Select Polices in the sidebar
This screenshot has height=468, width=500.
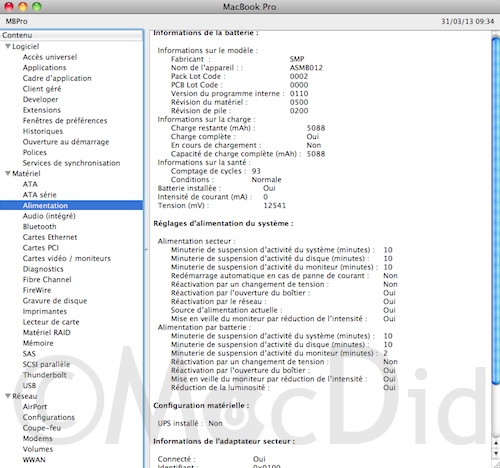(x=35, y=152)
